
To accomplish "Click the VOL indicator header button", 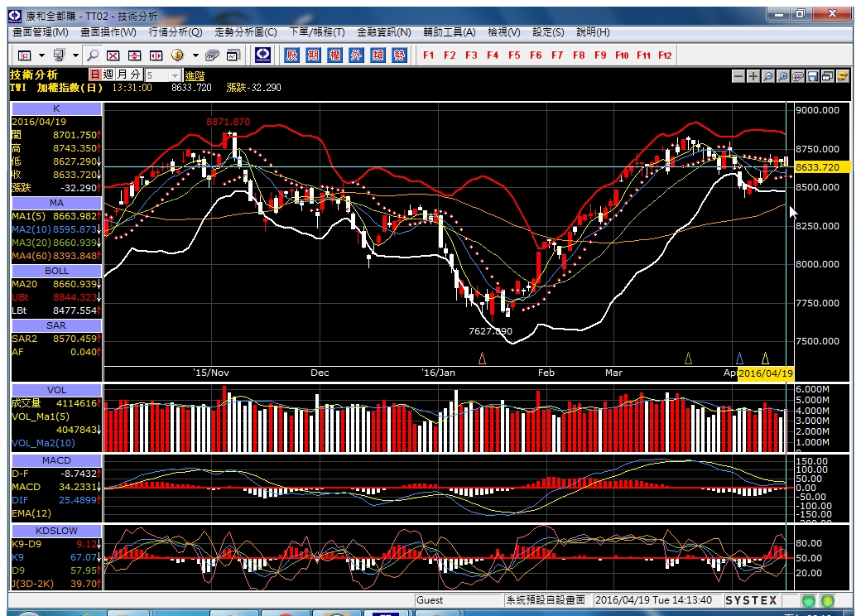I will [x=56, y=390].
